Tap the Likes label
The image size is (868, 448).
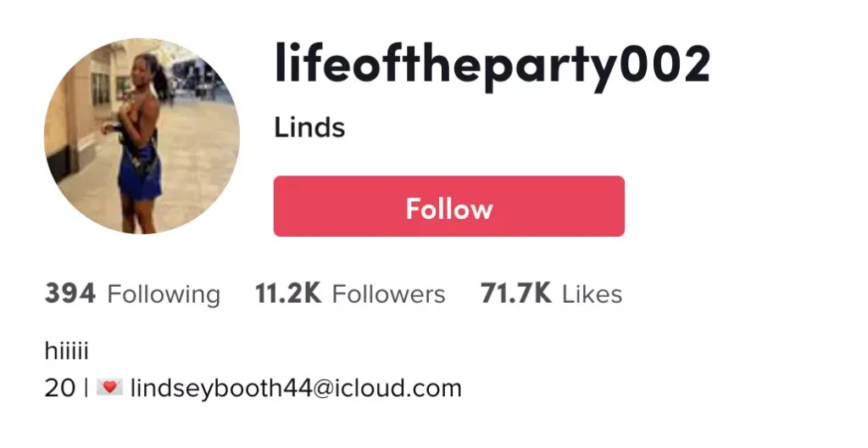point(593,294)
